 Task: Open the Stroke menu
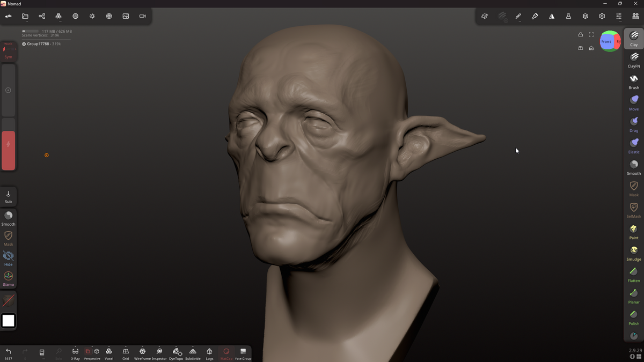pos(502,16)
